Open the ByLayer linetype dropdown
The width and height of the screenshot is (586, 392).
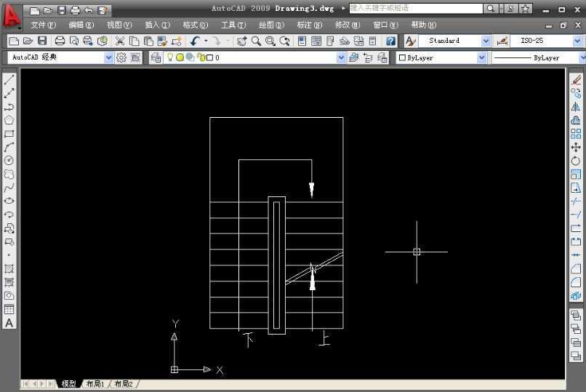coord(582,57)
